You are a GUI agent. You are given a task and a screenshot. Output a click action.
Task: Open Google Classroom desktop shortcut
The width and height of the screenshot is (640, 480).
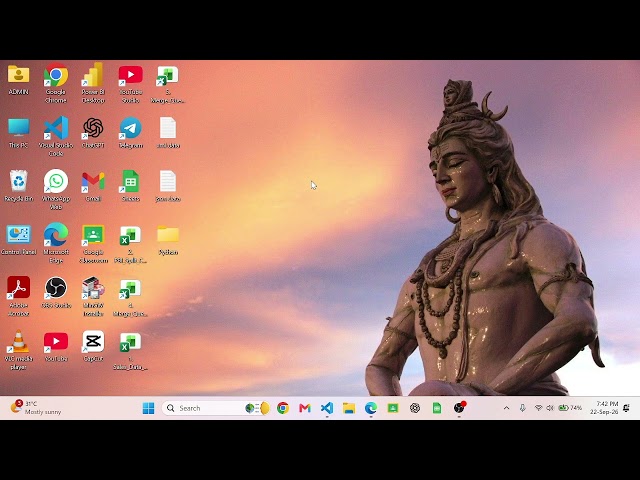[93, 243]
